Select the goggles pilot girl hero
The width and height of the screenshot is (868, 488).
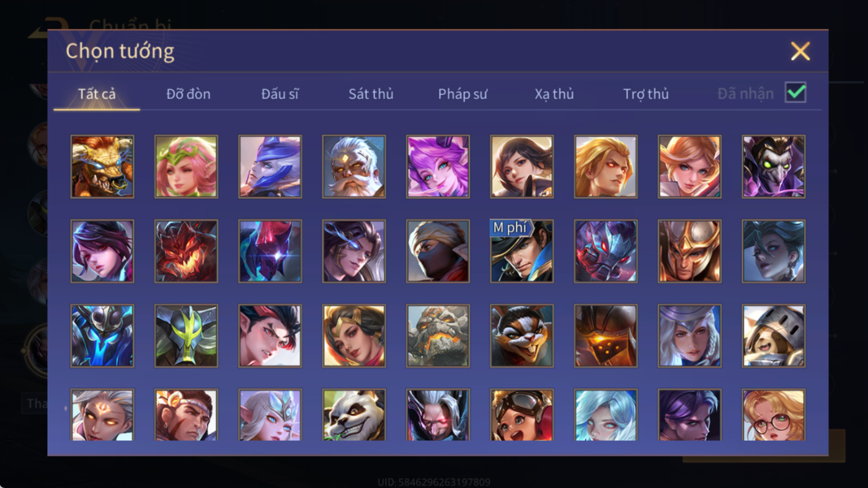pyautogui.click(x=522, y=415)
